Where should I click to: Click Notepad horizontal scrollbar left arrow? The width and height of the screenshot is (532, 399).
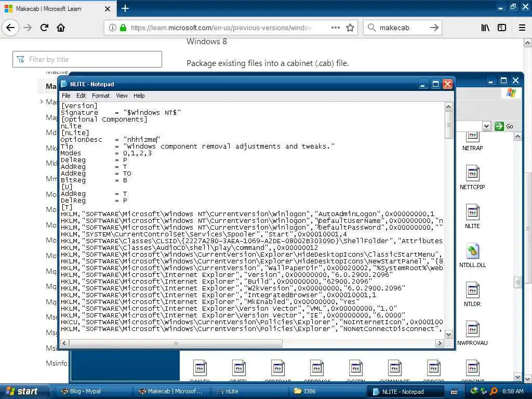pyautogui.click(x=64, y=343)
